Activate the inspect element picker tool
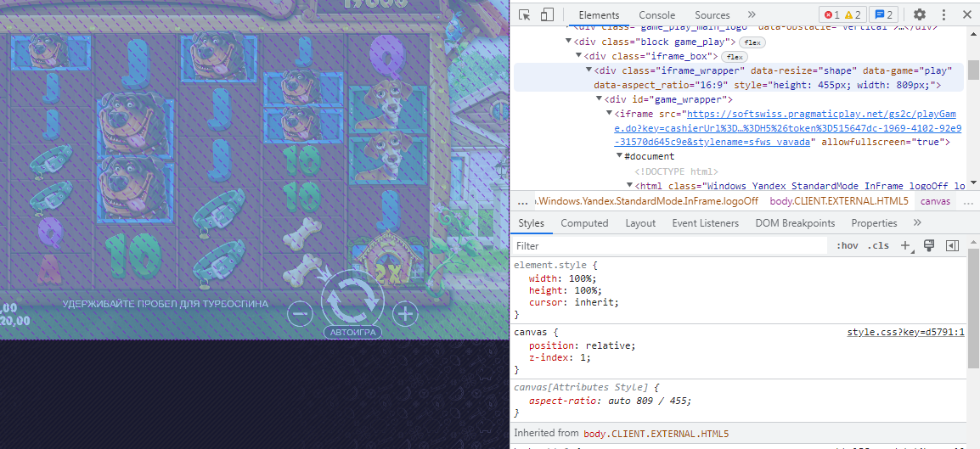The image size is (980, 449). click(525, 14)
